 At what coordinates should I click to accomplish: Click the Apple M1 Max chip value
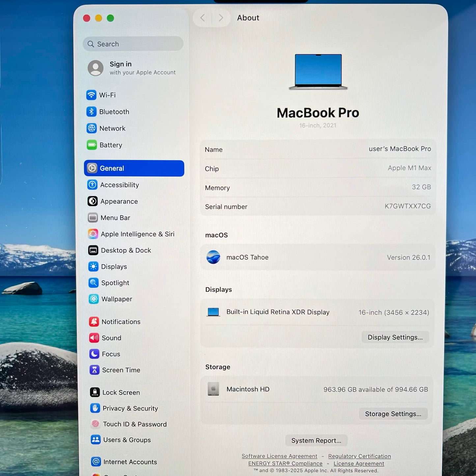point(409,168)
